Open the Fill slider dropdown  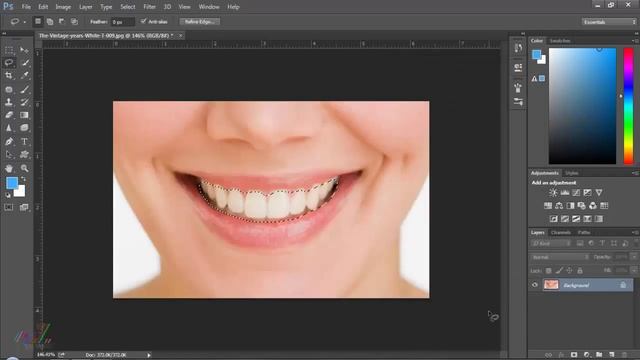pos(634,271)
